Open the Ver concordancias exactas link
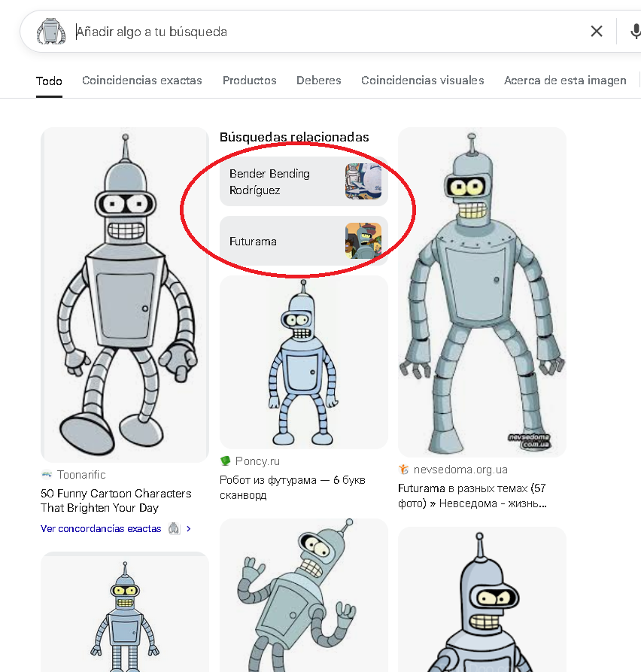 coord(101,528)
